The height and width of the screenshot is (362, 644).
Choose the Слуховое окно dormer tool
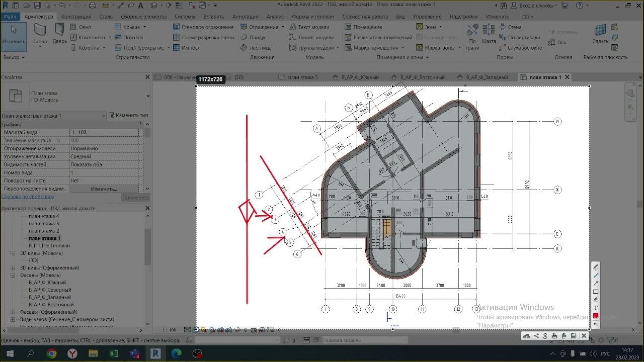click(x=520, y=48)
